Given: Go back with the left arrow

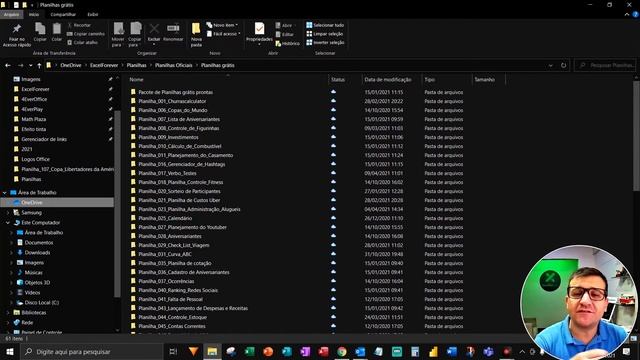Looking at the screenshot, I should [x=8, y=65].
